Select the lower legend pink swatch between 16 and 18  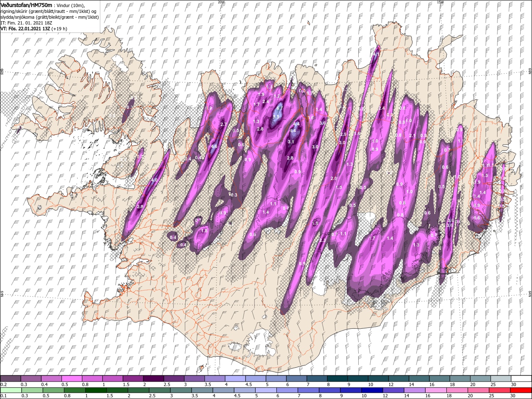point(436,390)
